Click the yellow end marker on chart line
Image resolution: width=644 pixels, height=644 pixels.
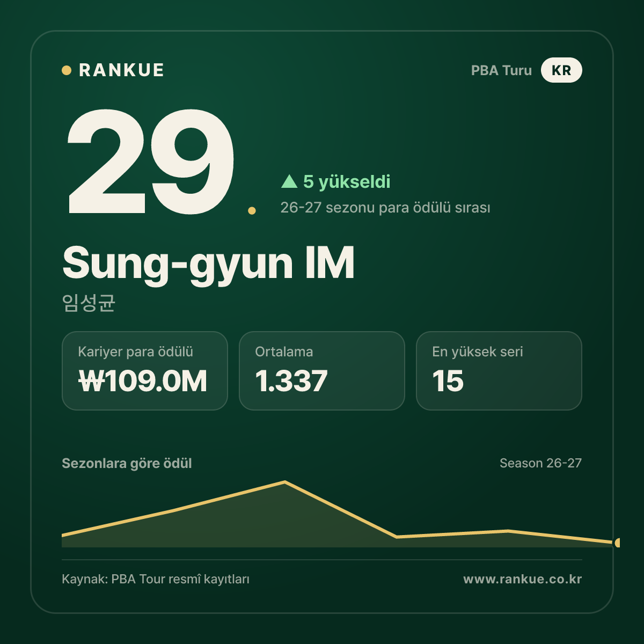pos(617,543)
